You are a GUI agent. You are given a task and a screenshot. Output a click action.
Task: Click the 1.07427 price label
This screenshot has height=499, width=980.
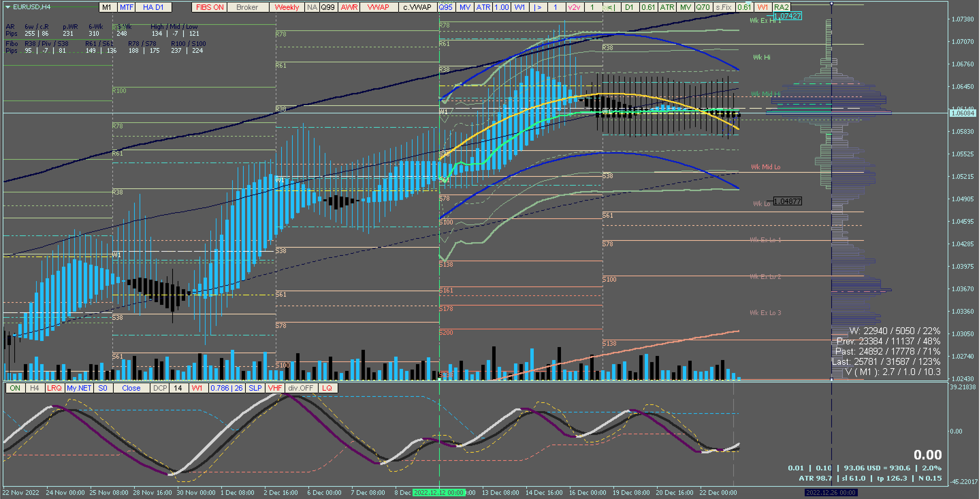pyautogui.click(x=787, y=16)
